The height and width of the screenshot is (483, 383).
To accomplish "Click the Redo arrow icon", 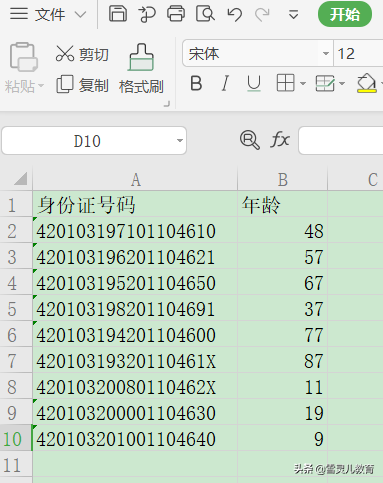I will click(262, 15).
